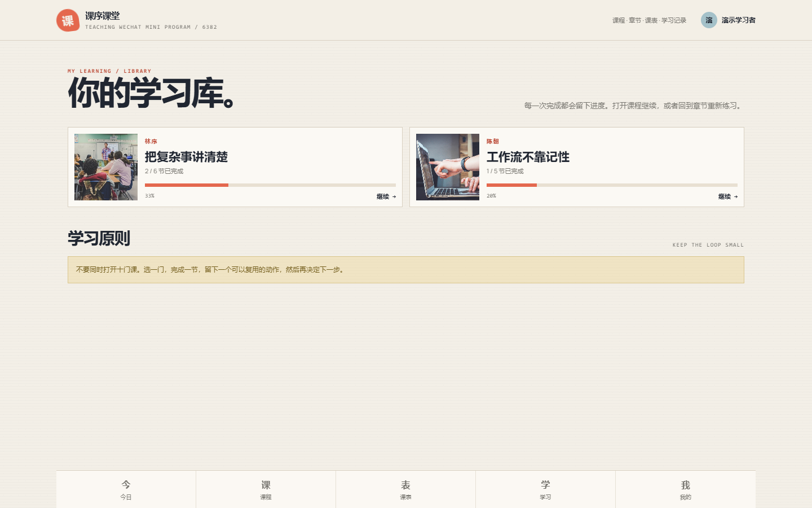Click the 演 user avatar
The width and height of the screenshot is (812, 508).
tap(709, 20)
